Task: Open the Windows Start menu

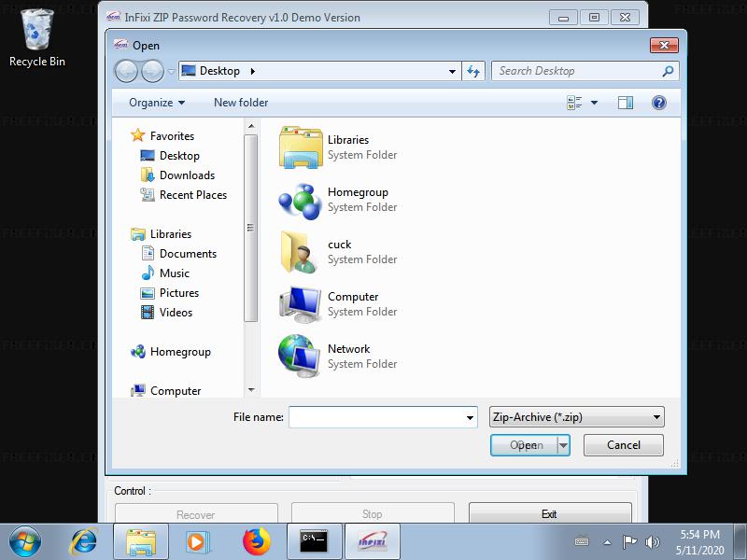Action: tap(25, 542)
